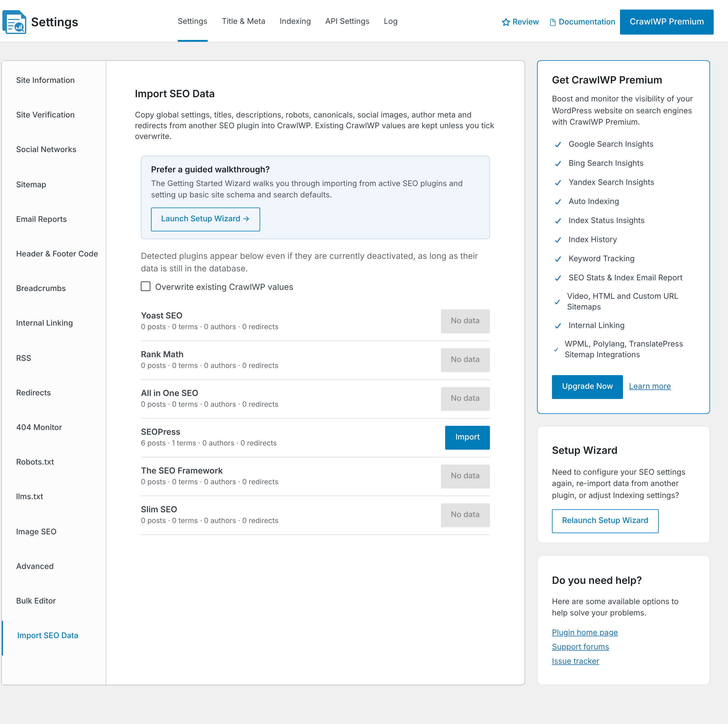Click the CrawlWP Premium button

pyautogui.click(x=667, y=22)
